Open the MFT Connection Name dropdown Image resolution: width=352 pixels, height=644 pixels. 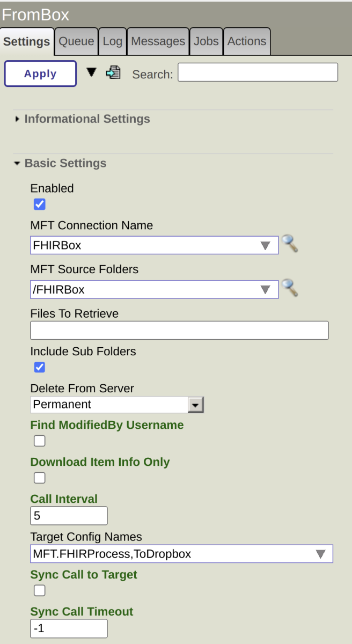click(x=265, y=246)
